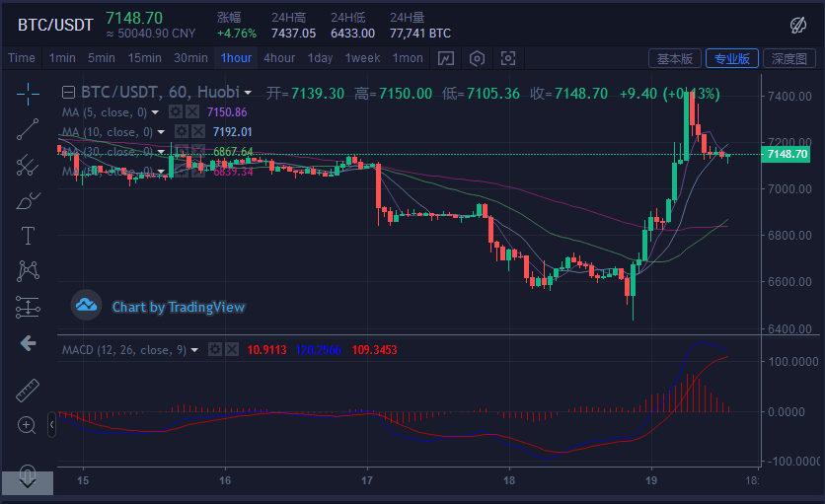
Task: Remove the MACD indicator with X
Action: tap(231, 349)
